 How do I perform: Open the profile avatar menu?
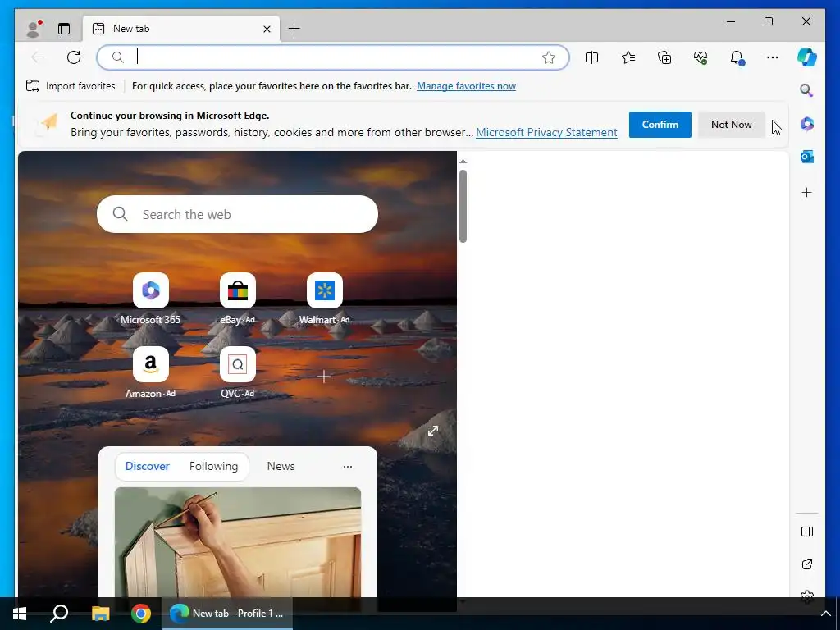[34, 29]
